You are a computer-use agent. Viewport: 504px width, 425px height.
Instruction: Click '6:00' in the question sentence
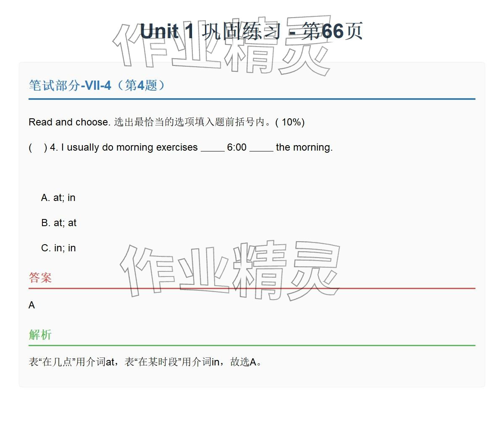237,147
